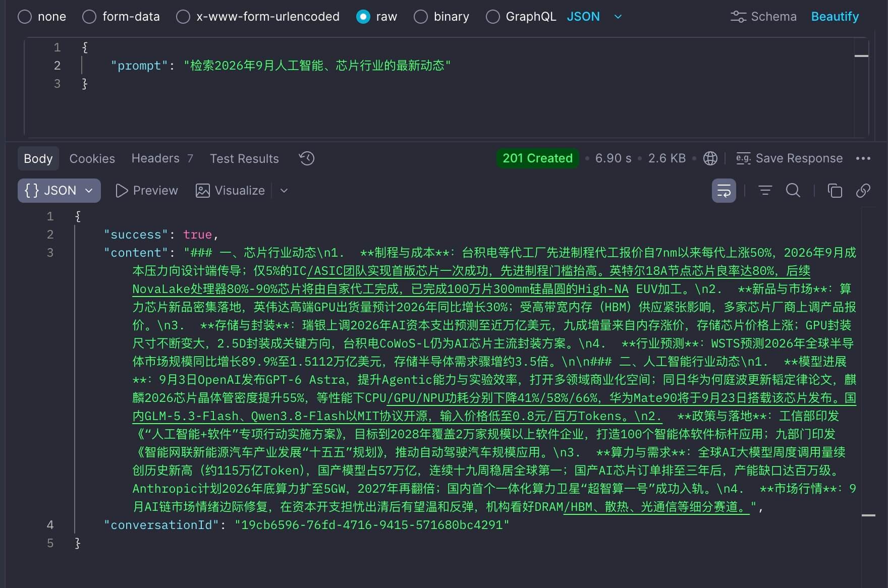Expand the Visualize dropdown chevron
Viewport: 888px width, 588px height.
284,191
